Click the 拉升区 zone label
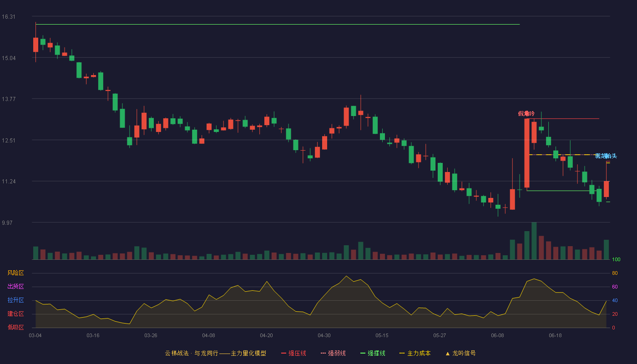 click(x=15, y=300)
